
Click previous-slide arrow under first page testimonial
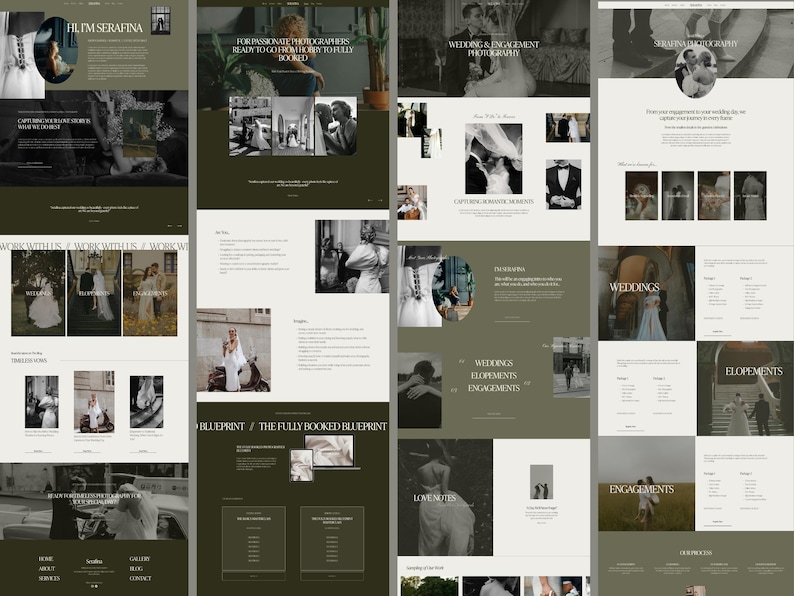(x=170, y=226)
